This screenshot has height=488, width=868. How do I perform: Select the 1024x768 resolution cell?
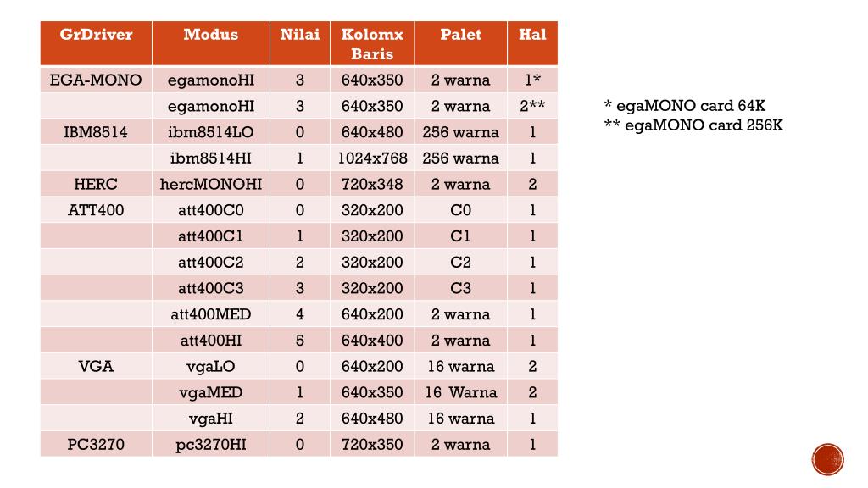372,158
